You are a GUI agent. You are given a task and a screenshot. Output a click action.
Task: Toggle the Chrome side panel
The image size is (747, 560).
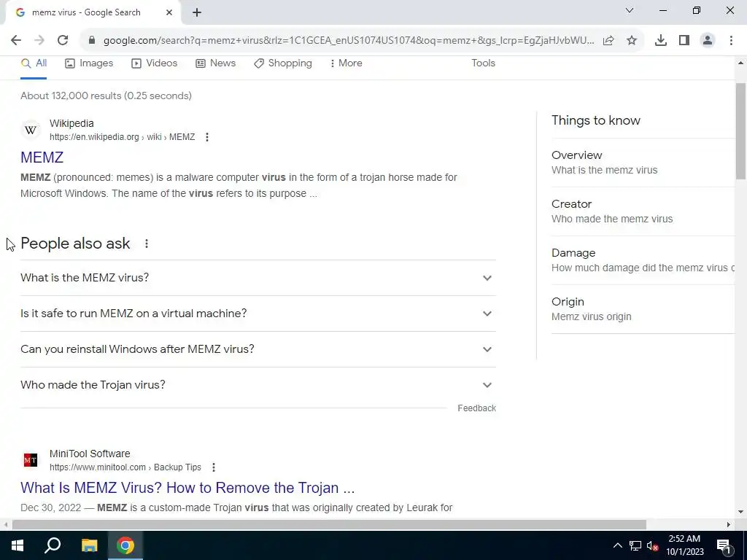pyautogui.click(x=684, y=41)
